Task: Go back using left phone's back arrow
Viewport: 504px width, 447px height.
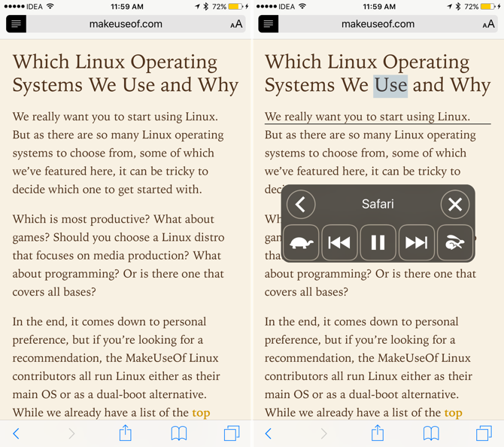Action: click(16, 433)
